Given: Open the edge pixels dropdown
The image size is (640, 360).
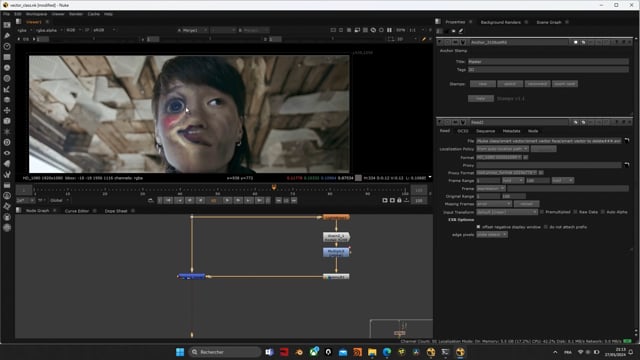Looking at the screenshot, I should (492, 235).
